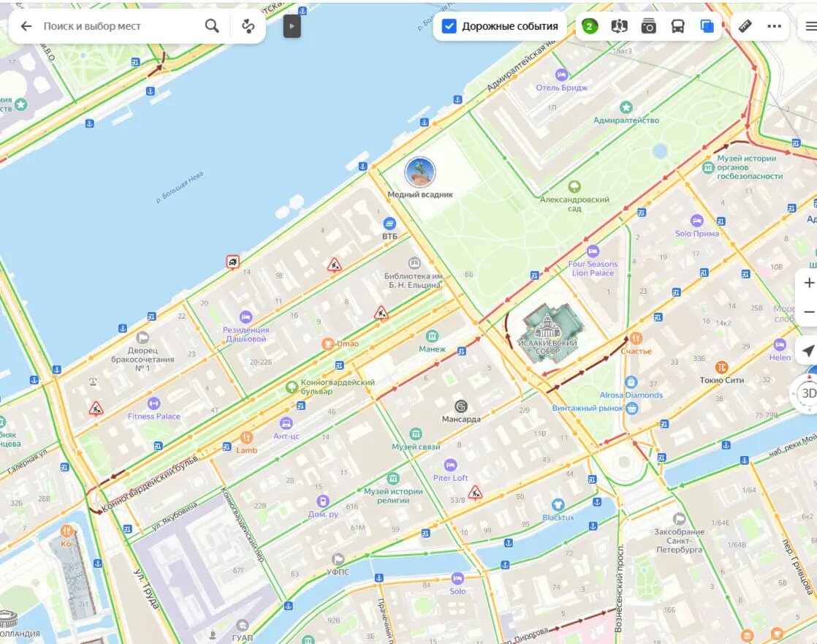Select the Манеж museum marker
817x644 pixels.
click(431, 336)
